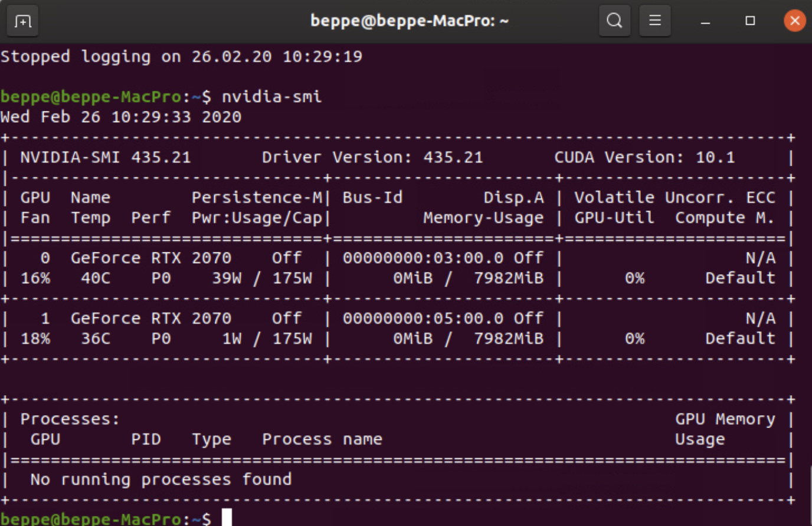Click the GPU 1 temperature 36C
Image resolution: width=812 pixels, height=526 pixels.
(96, 338)
